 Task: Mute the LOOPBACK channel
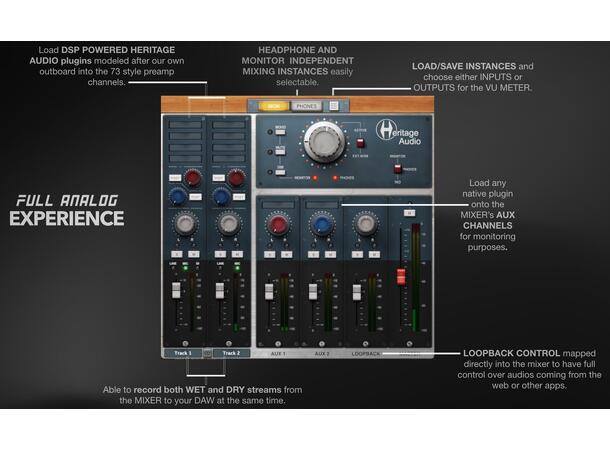coord(374,254)
